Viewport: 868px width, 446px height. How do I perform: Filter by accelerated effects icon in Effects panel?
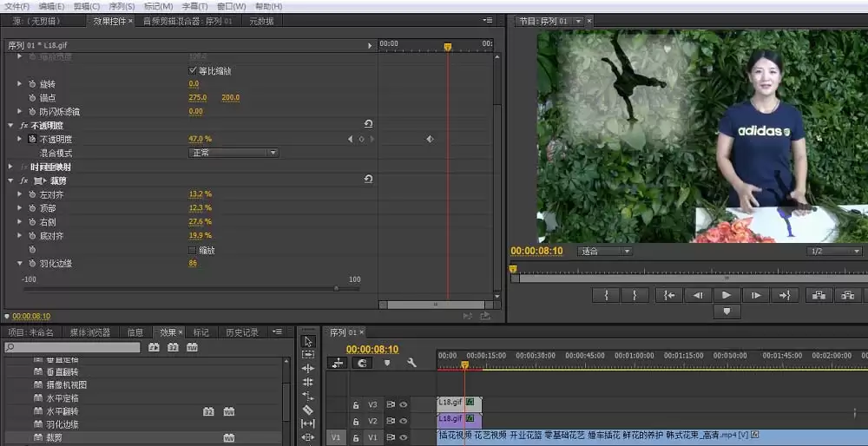tap(154, 347)
